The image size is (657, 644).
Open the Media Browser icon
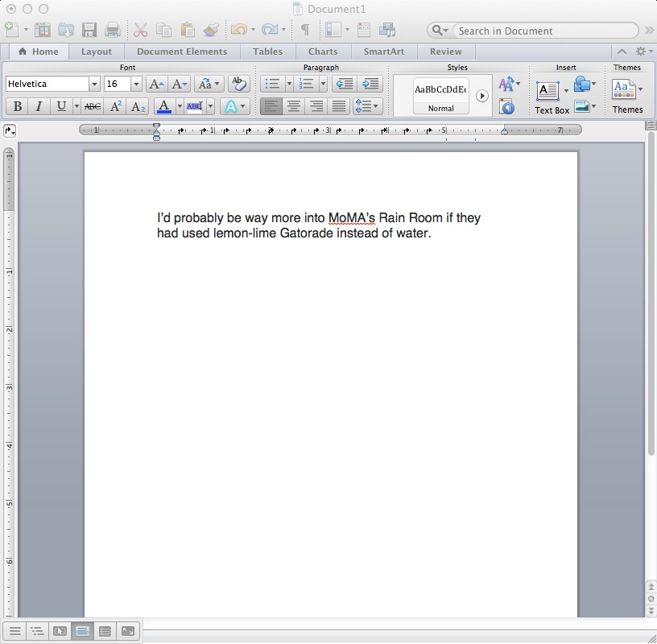[387, 30]
